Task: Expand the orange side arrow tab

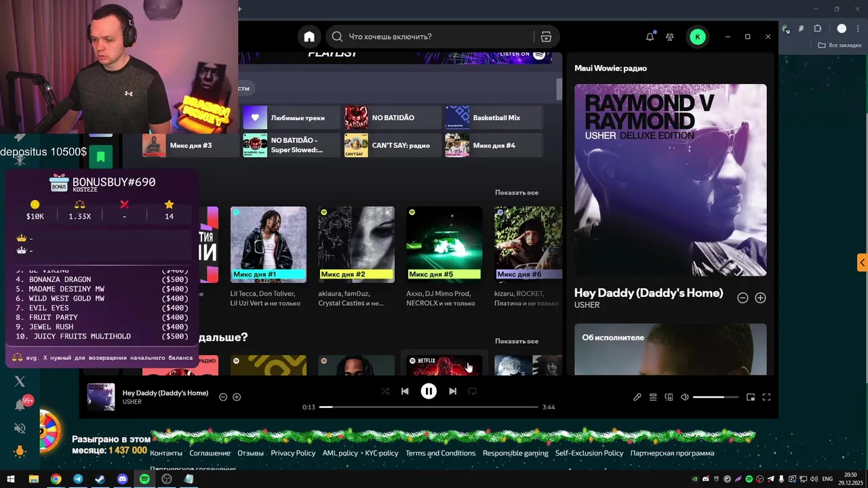Action: pos(862,262)
